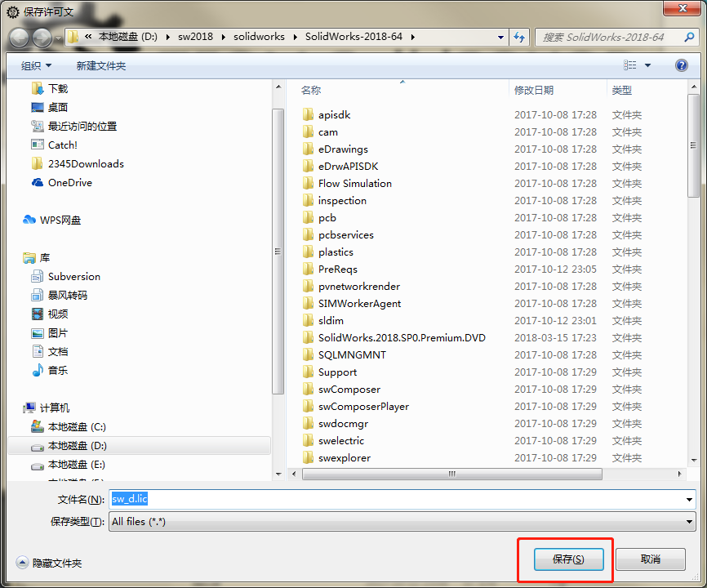The height and width of the screenshot is (588, 707).
Task: Click the refresh icon beside address bar
Action: (x=519, y=37)
